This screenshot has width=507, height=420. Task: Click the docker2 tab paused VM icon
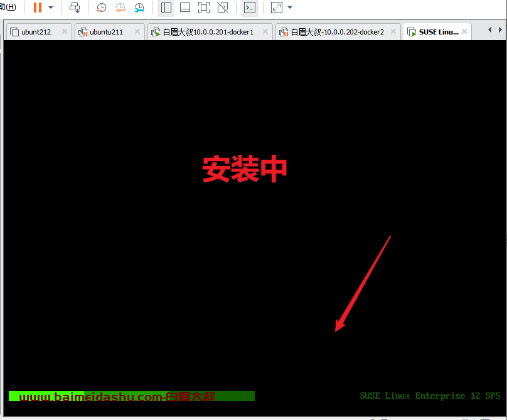(284, 32)
